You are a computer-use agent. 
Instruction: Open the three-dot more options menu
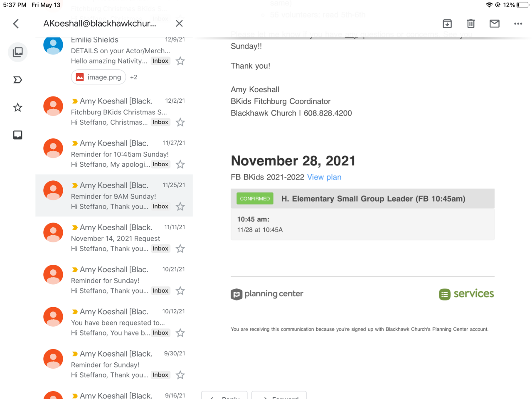coord(518,24)
